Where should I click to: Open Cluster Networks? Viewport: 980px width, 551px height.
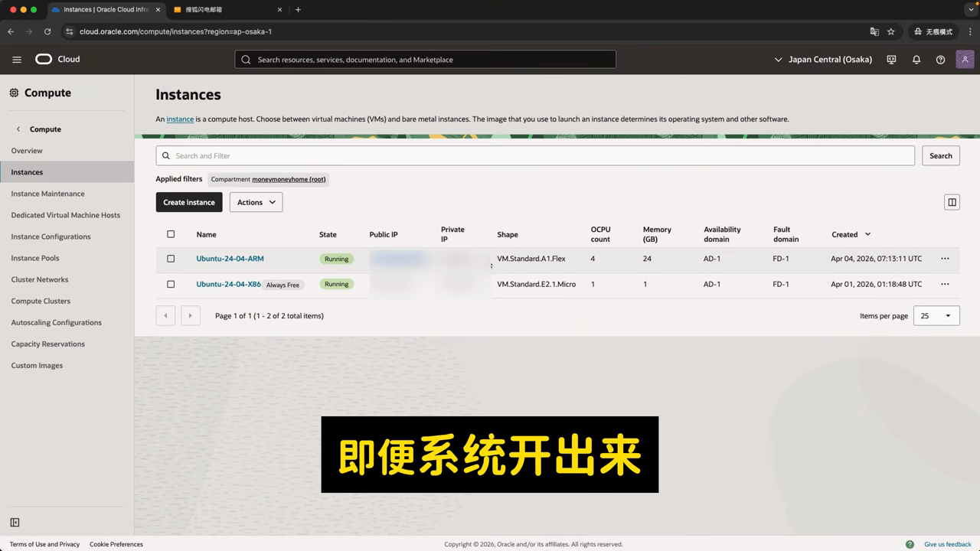[x=40, y=279]
